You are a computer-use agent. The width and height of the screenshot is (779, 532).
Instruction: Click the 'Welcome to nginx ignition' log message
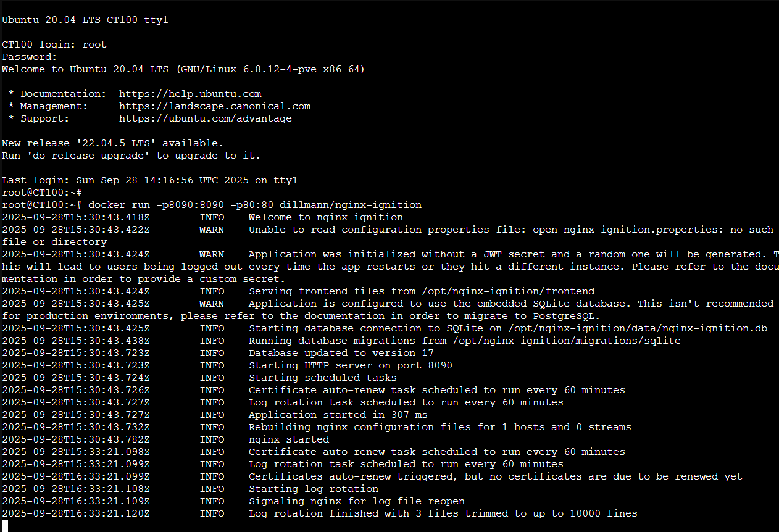click(325, 217)
